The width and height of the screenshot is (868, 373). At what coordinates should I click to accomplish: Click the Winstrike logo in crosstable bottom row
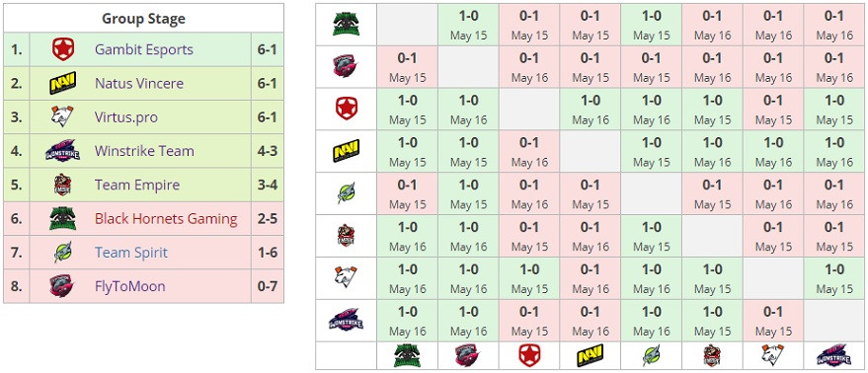point(833,355)
